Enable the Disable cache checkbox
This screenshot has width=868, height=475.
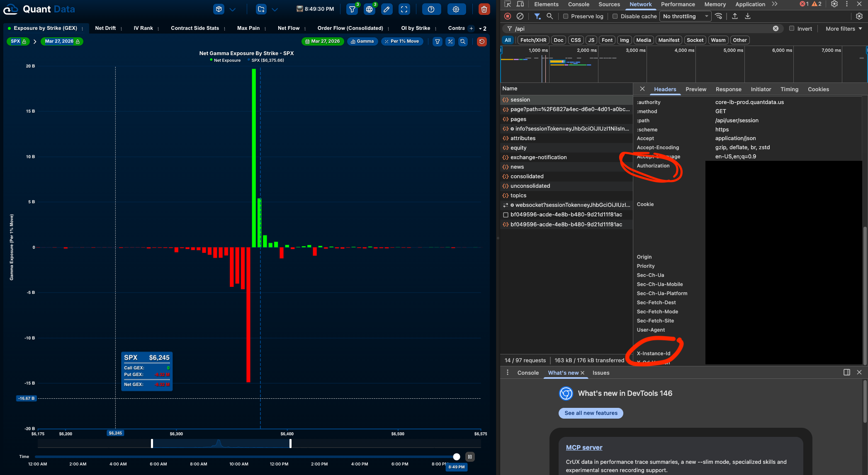[615, 17]
